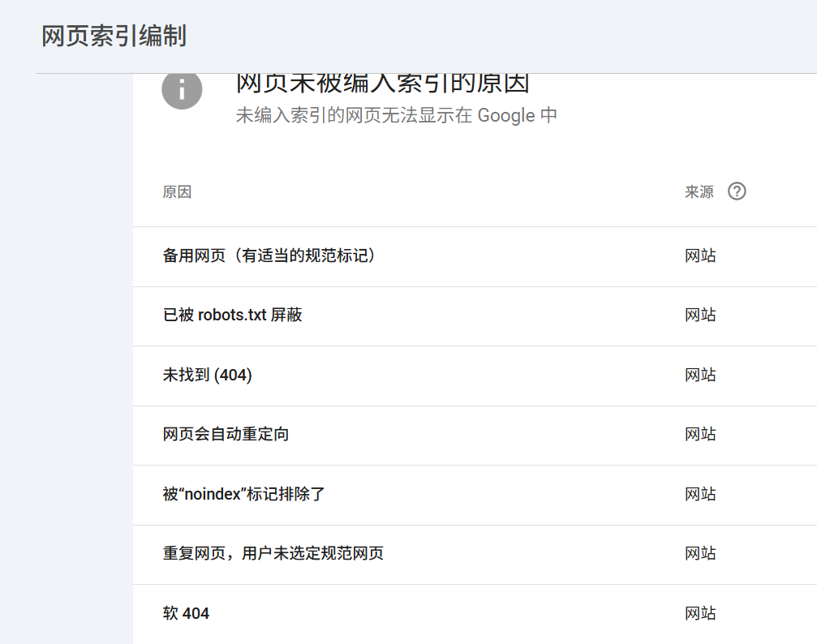The width and height of the screenshot is (817, 644).
Task: Click the circular information badge at the top
Action: coord(181,90)
